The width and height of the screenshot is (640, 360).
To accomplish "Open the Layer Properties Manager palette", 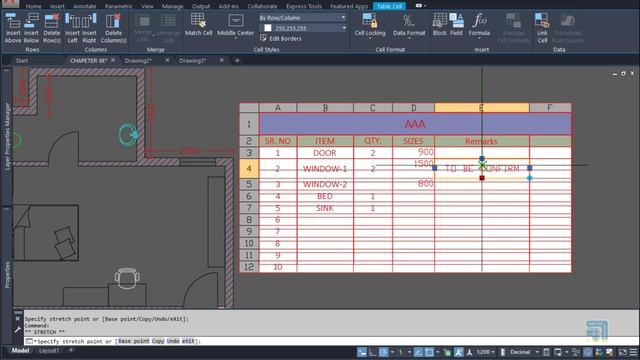I will pyautogui.click(x=7, y=136).
